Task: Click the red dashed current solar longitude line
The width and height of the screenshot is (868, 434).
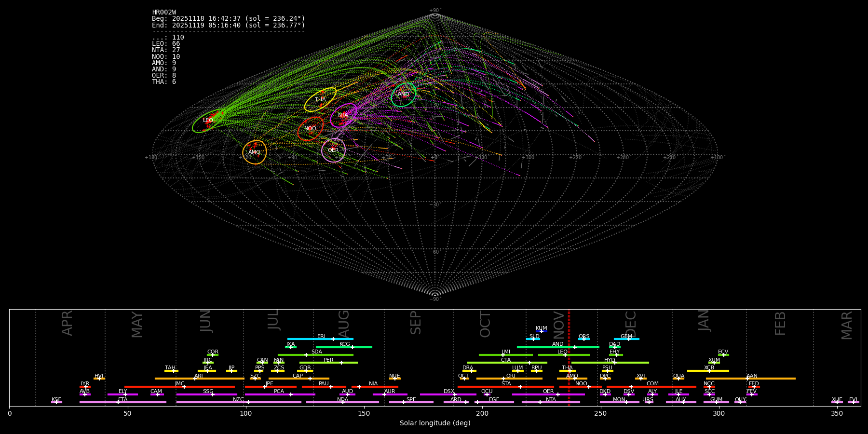Action: (x=569, y=357)
